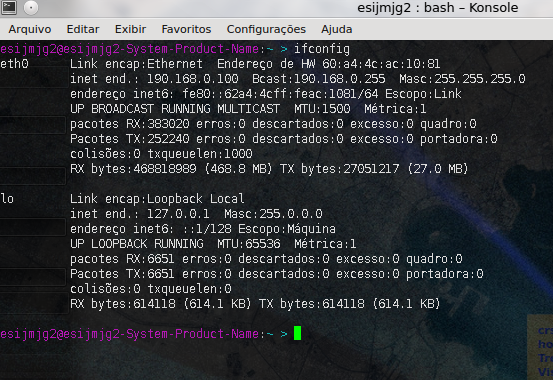Image resolution: width=553 pixels, height=380 pixels.
Task: Click the IPv6 address fe80::62a4:4cff:feac:1081/64
Action: [x=280, y=94]
